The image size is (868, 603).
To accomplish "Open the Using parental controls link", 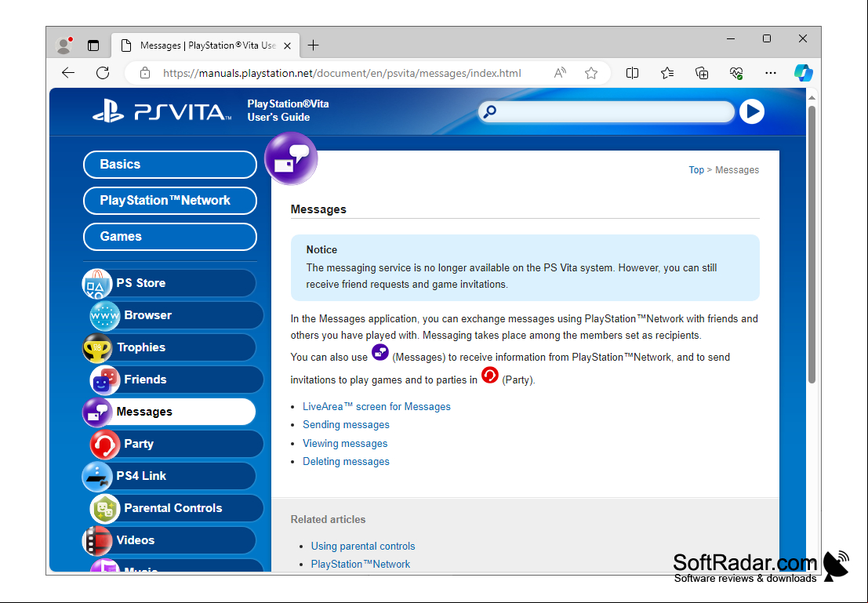I will click(x=363, y=546).
